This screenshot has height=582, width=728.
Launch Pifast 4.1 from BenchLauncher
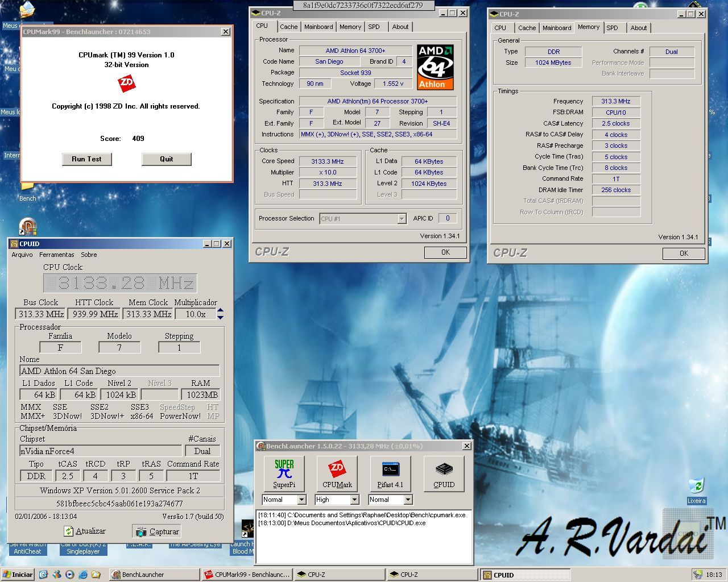click(390, 473)
